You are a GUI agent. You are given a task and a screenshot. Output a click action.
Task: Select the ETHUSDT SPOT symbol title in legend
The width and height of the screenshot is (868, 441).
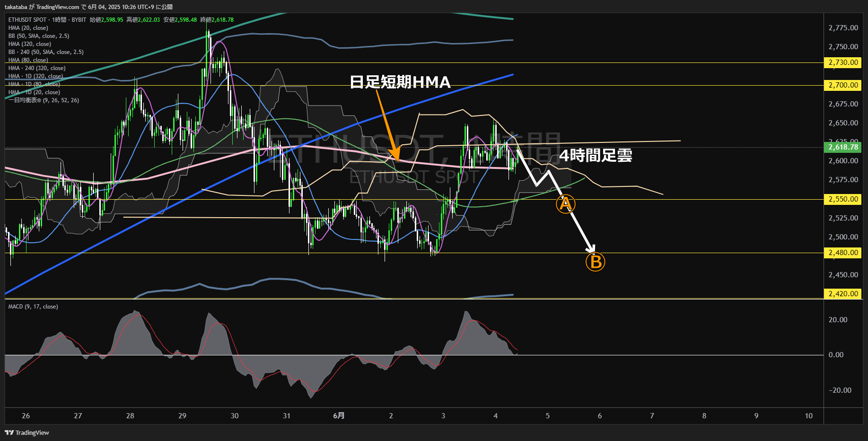(x=27, y=20)
